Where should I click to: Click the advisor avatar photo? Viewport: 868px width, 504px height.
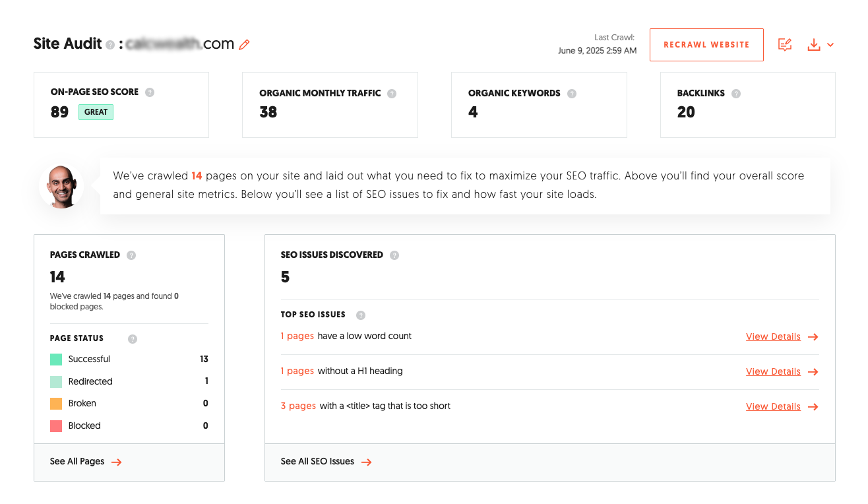tap(61, 187)
